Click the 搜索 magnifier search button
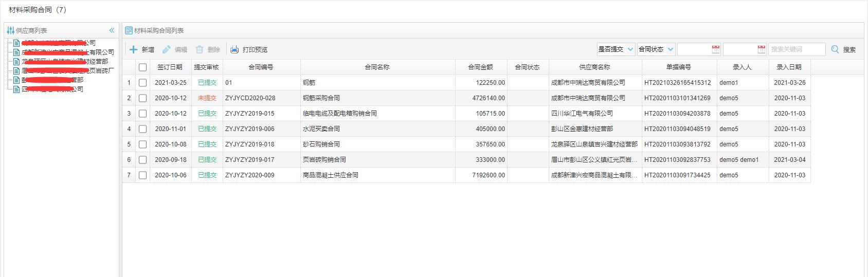The height and width of the screenshot is (277, 868). [844, 50]
